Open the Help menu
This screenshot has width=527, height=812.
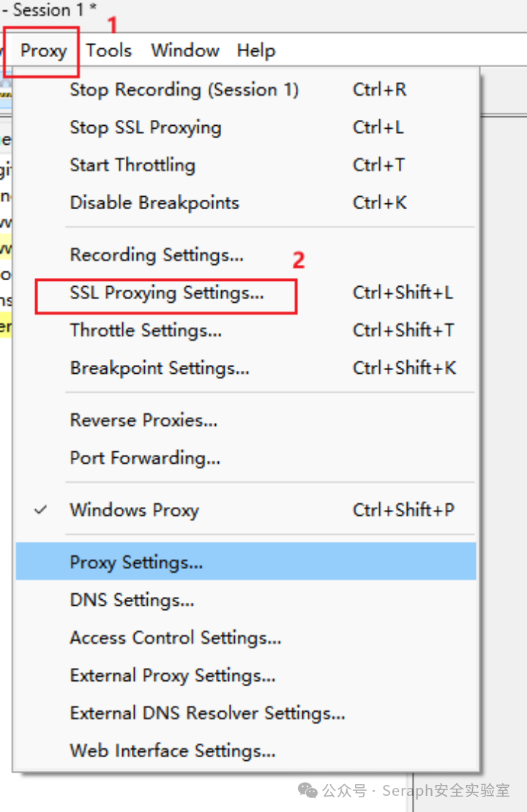click(x=256, y=50)
